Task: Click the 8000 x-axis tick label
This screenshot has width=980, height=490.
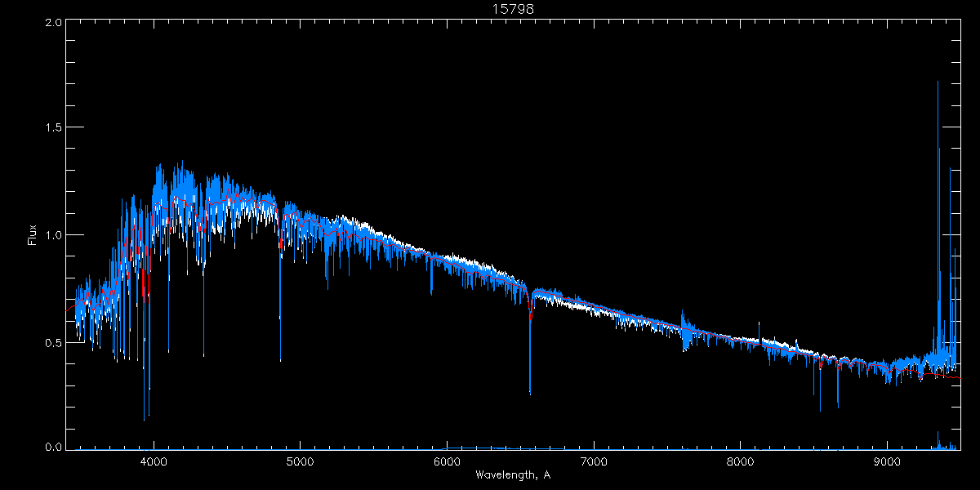Action: [741, 461]
